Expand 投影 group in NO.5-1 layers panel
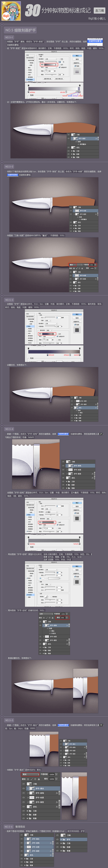This screenshot has width=108, height=868. [x=72, y=154]
